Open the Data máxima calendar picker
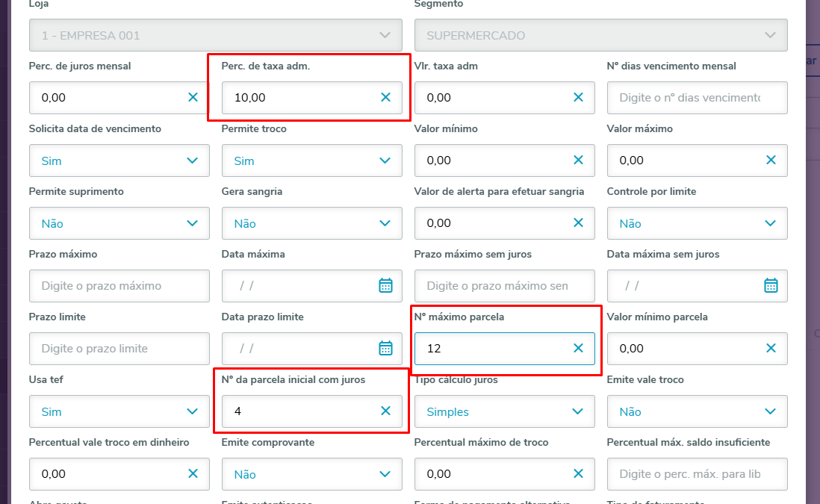Screen dimensions: 820x504 click(385, 285)
